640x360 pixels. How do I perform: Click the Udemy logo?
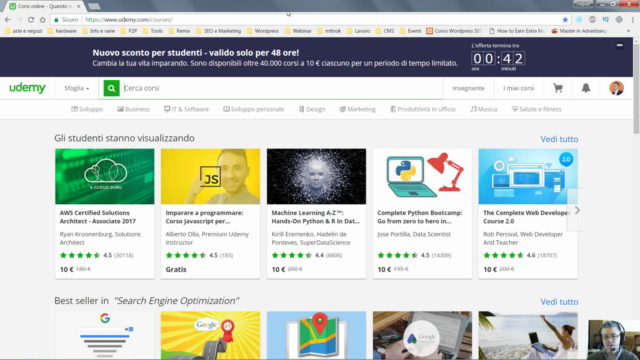pos(27,88)
